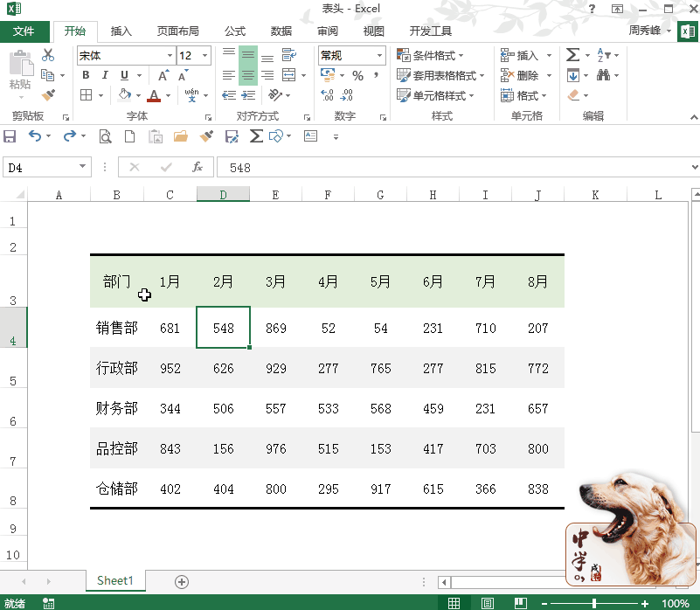Viewport: 700px width, 610px height.
Task: Switch to the 插入 ribbon tab
Action: [x=121, y=30]
